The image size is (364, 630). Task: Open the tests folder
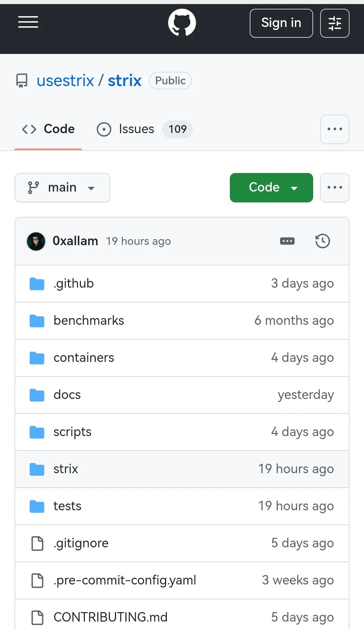pos(67,506)
